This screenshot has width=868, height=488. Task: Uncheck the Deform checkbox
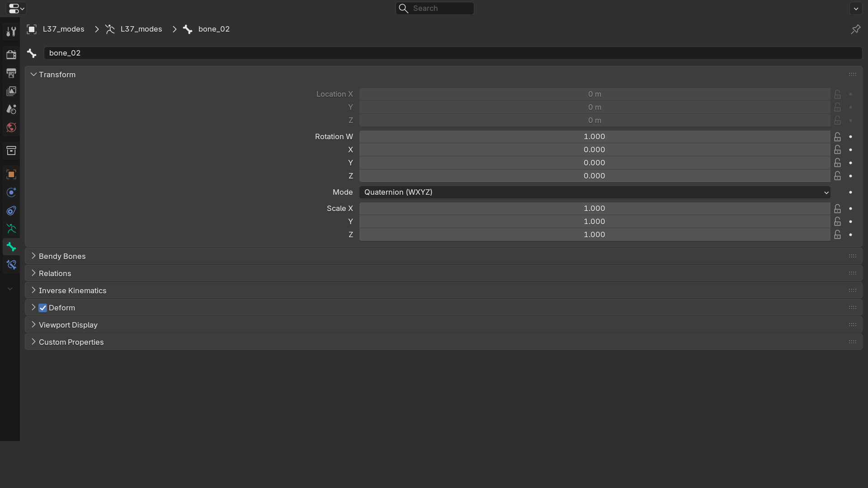pos(42,308)
